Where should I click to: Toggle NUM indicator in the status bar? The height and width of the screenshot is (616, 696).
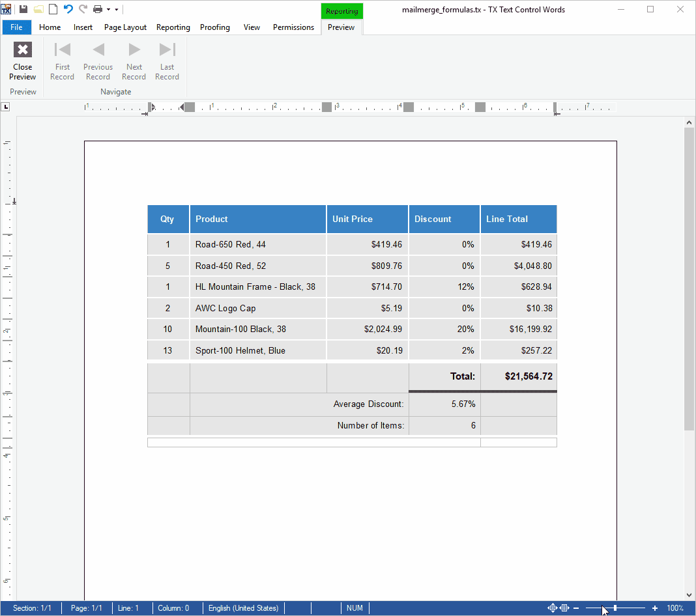[355, 608]
